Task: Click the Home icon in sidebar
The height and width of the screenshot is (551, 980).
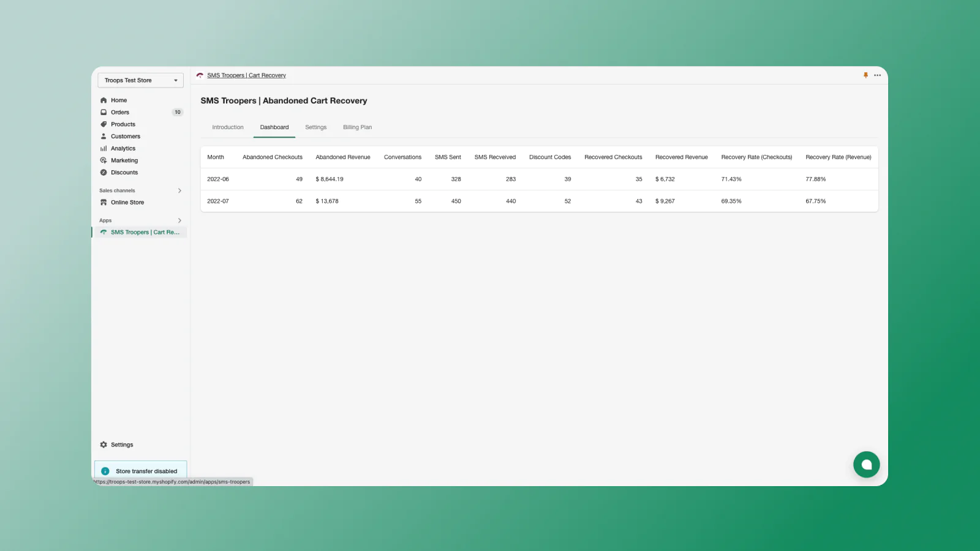Action: click(104, 100)
